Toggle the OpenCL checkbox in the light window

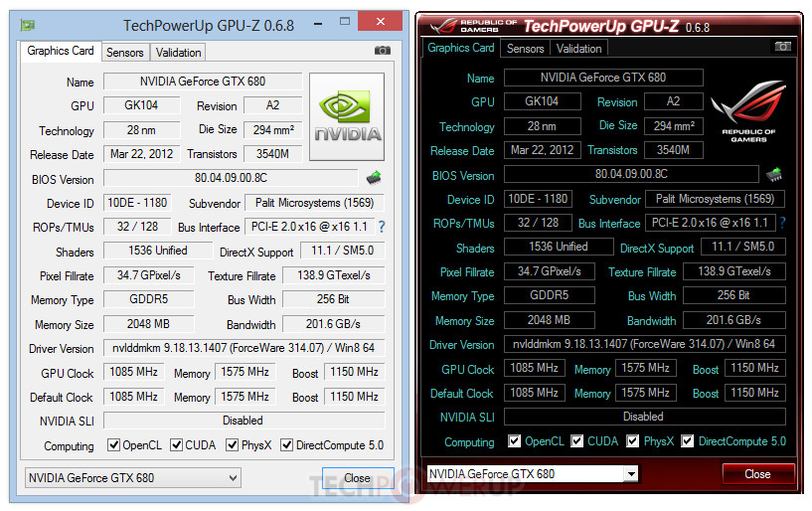tap(113, 444)
